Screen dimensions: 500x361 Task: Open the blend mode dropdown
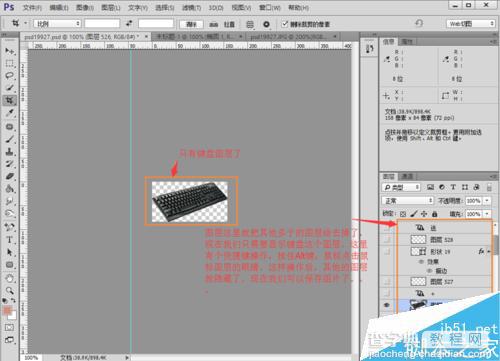click(x=407, y=201)
